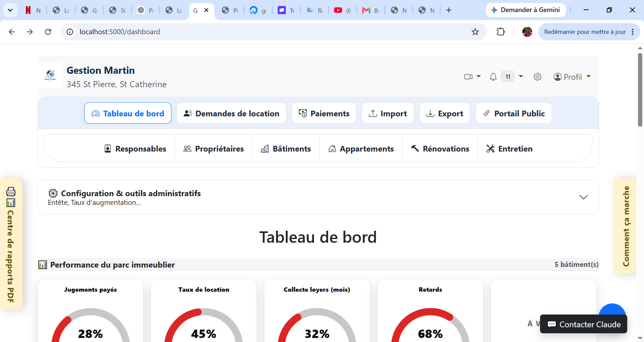
Task: Switch to the YouTube browser tab
Action: click(x=343, y=10)
